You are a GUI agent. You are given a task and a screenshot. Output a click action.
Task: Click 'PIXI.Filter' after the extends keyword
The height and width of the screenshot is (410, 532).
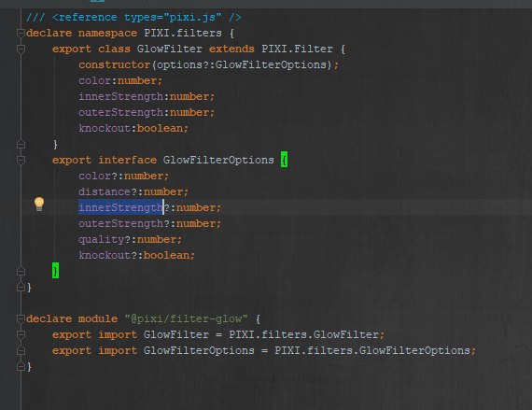297,49
